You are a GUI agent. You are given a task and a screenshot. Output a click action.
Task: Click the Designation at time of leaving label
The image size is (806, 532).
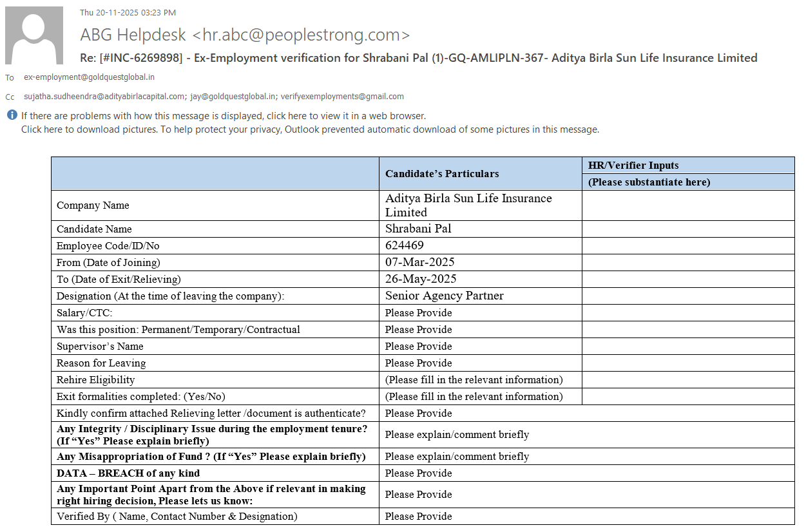[171, 296]
